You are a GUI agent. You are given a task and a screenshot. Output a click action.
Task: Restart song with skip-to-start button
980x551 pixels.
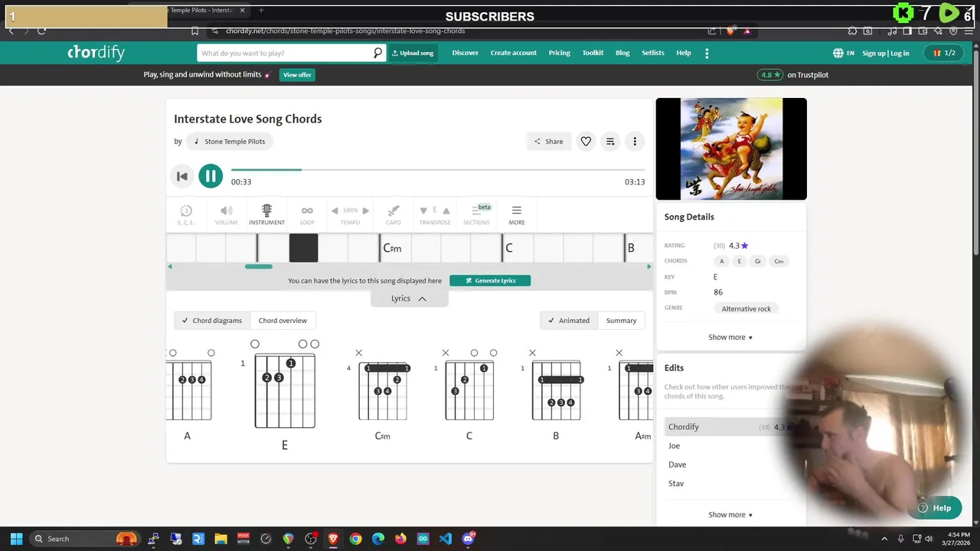tap(182, 177)
